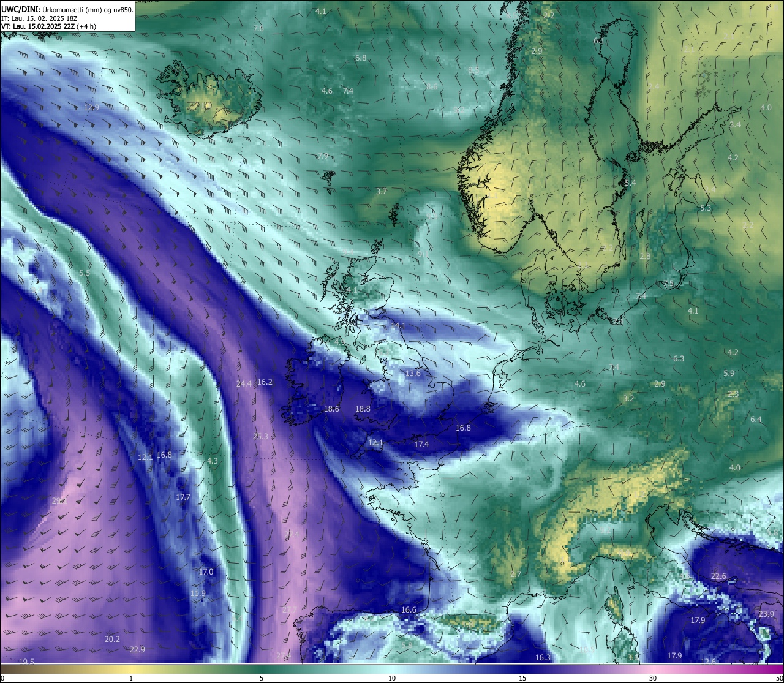The image size is (784, 683).
Task: Click the 3.4 value over Finland
Action: pyautogui.click(x=735, y=124)
